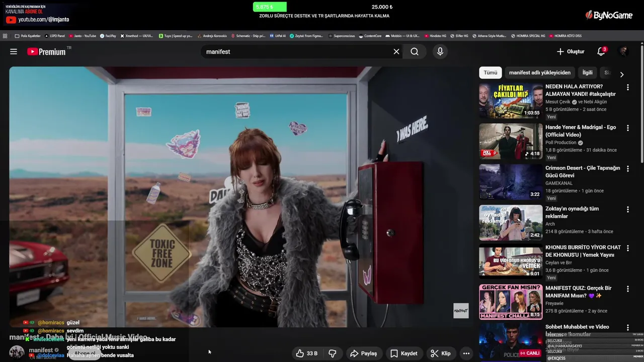Viewport: 644px width, 362px height.
Task: Open the browser apps grid icon
Action: [5, 36]
